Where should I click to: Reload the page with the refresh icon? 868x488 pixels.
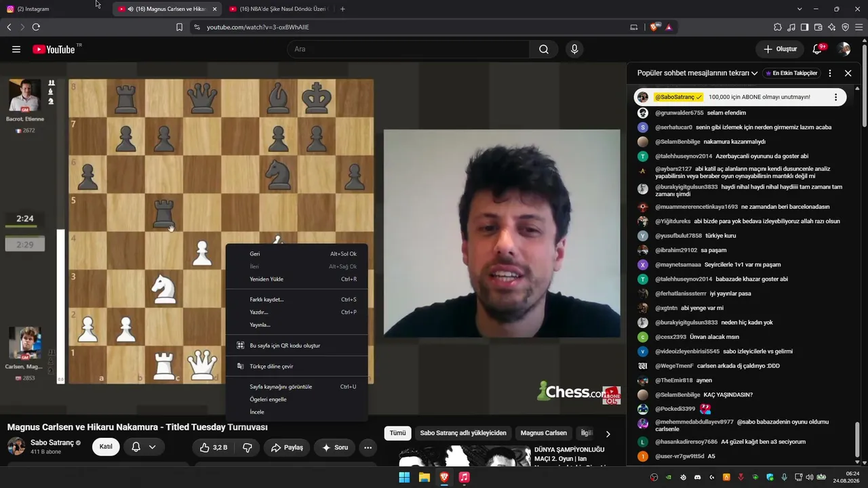[x=36, y=27]
